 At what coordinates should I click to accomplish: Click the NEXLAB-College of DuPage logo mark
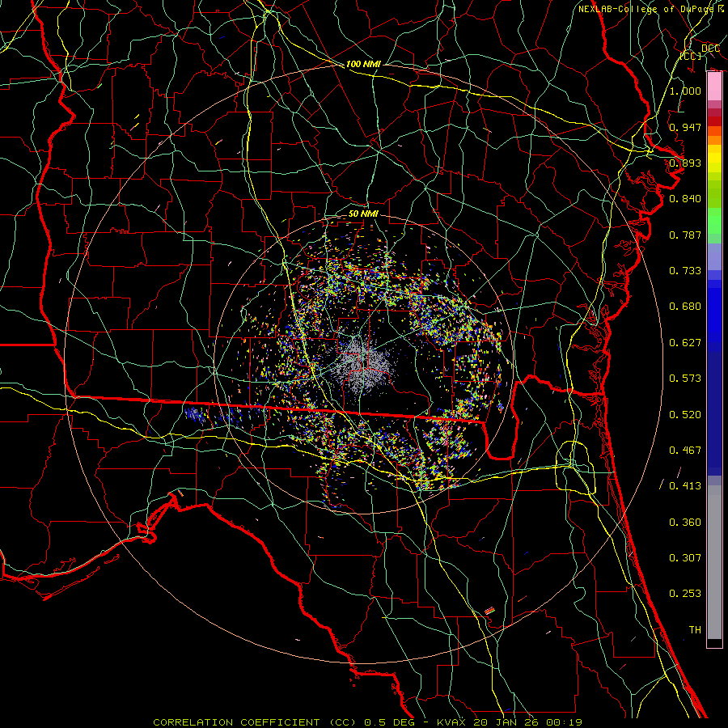[721, 9]
